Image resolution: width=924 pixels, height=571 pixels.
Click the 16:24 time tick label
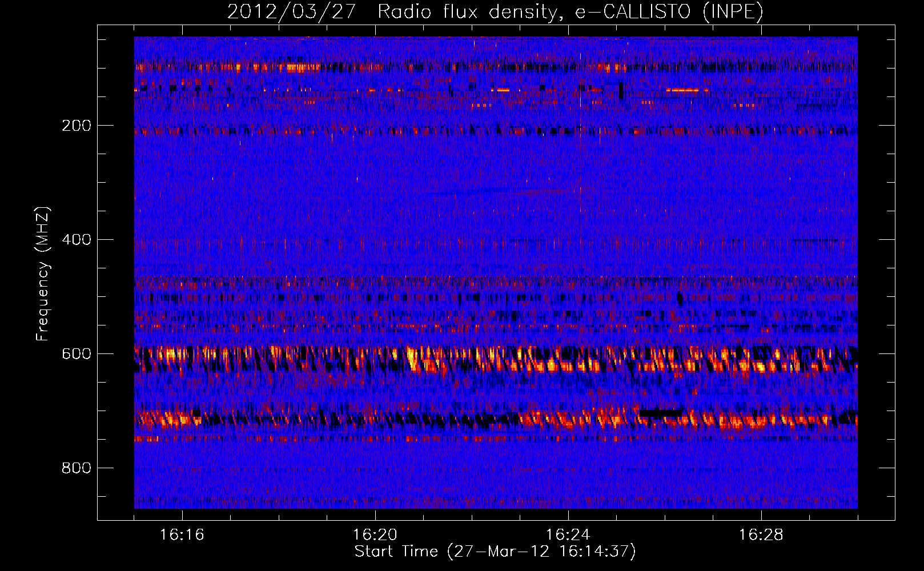coord(568,535)
